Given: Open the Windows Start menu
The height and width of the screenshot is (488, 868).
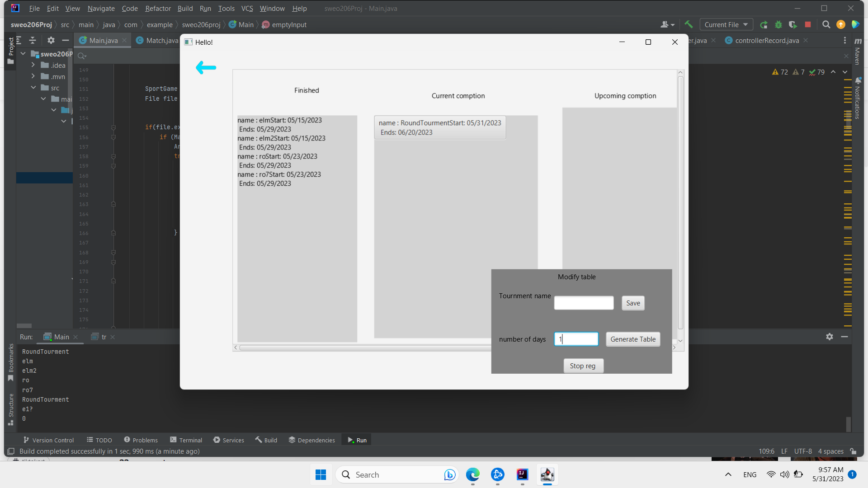Looking at the screenshot, I should 321,474.
